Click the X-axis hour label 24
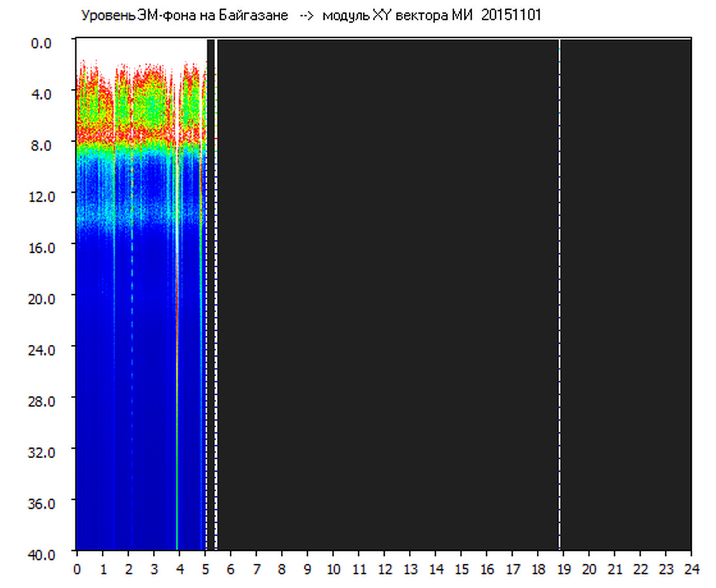The width and height of the screenshot is (716, 588). 692,569
